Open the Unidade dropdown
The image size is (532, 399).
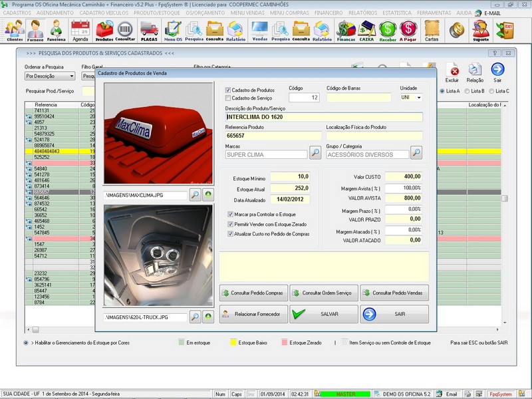[x=418, y=97]
